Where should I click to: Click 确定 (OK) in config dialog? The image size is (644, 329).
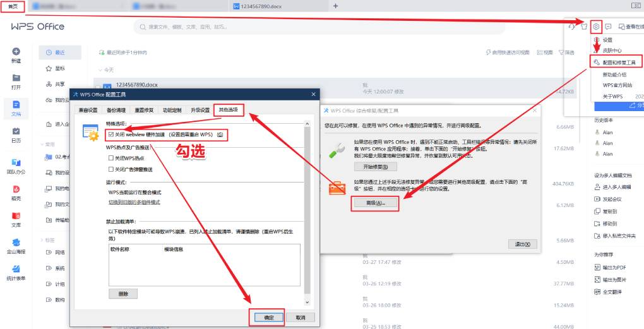pyautogui.click(x=269, y=318)
